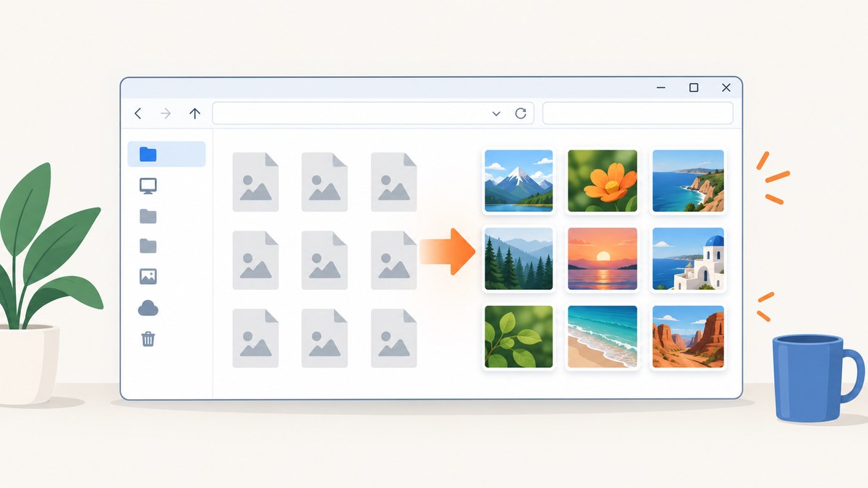Close the file explorer window
The width and height of the screenshot is (868, 488).
[726, 87]
